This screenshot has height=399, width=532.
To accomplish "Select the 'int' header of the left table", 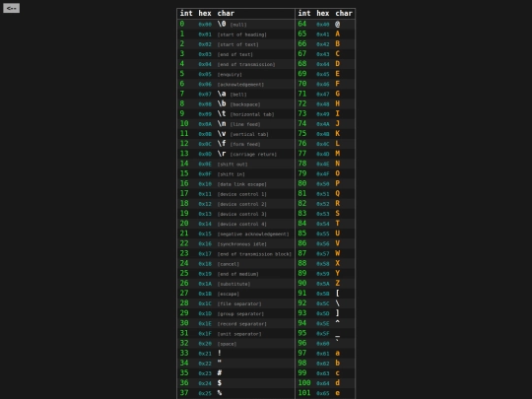I will 186,13.
